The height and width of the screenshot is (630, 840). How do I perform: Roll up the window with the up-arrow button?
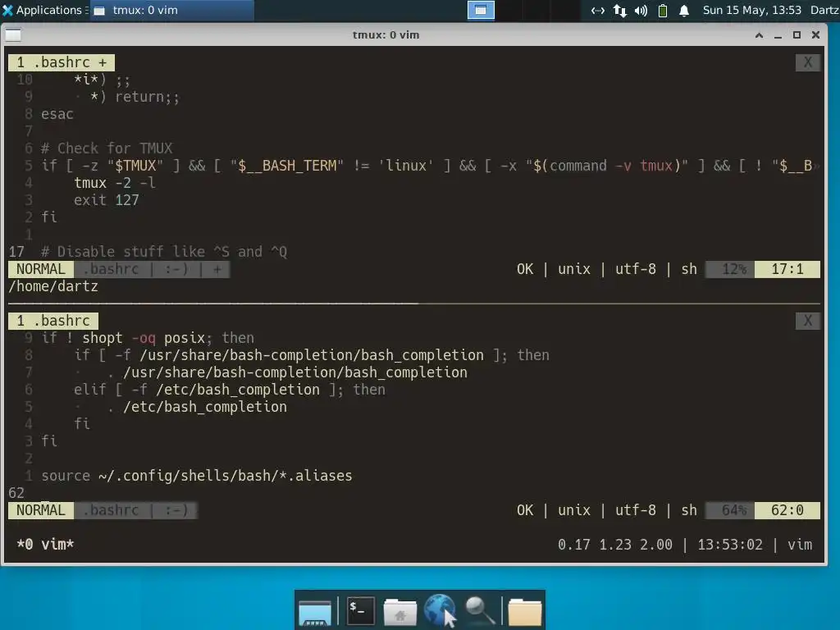click(759, 34)
